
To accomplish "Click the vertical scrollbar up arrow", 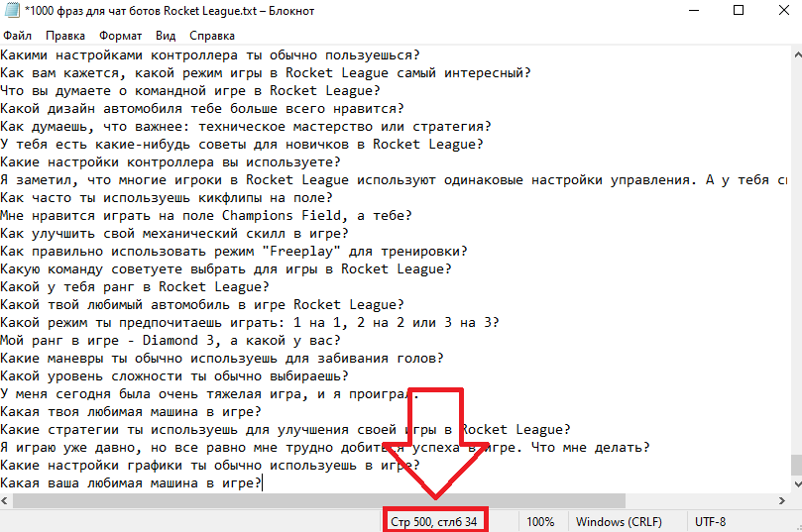I will point(797,53).
